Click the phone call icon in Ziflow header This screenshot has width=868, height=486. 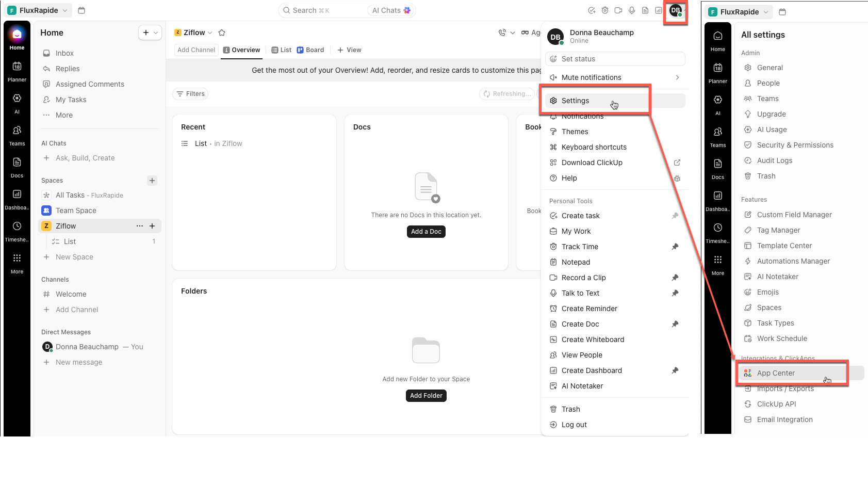point(502,33)
